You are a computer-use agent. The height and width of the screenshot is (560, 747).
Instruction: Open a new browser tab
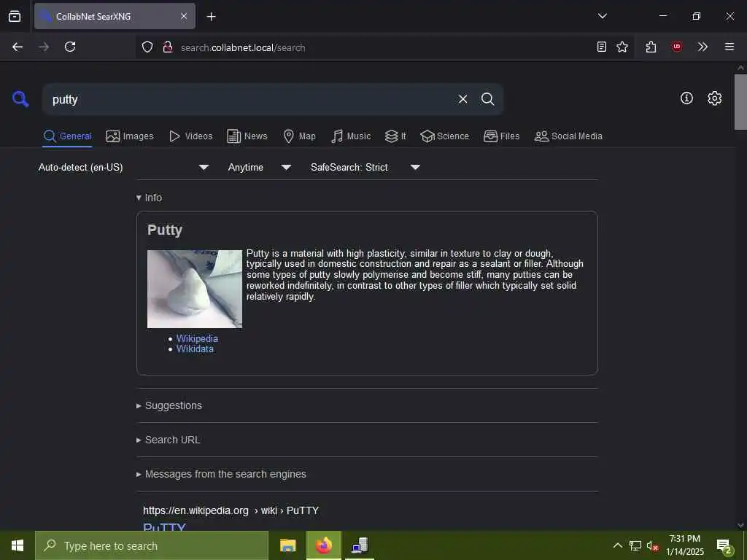[211, 17]
